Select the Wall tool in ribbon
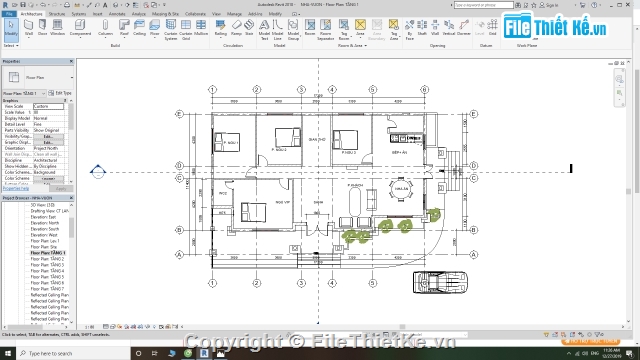 click(x=29, y=28)
